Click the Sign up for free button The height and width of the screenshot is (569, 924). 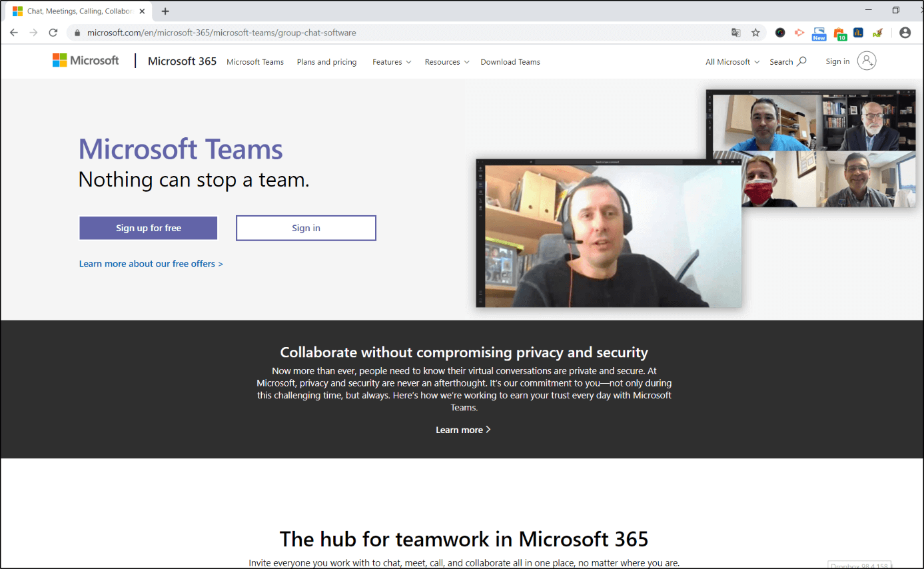[x=149, y=228]
